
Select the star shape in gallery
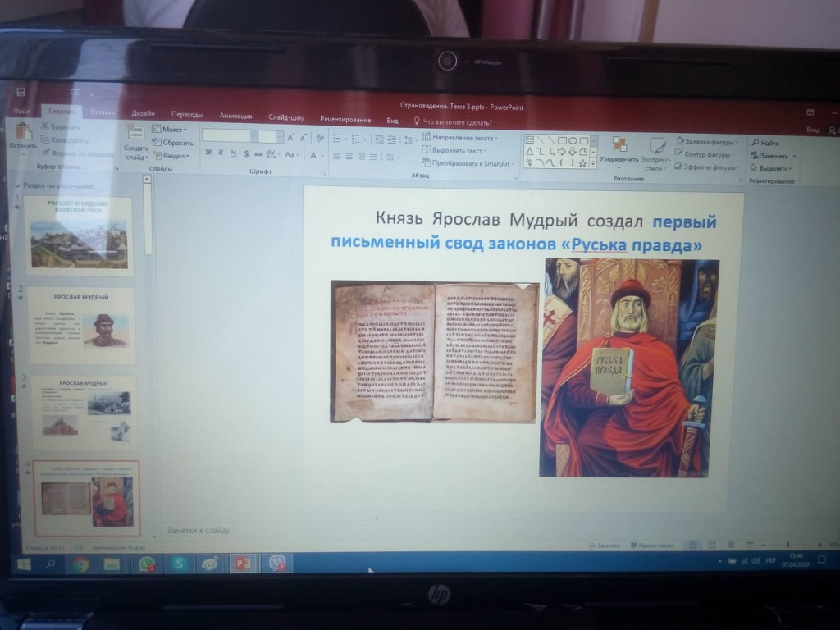coord(583,163)
